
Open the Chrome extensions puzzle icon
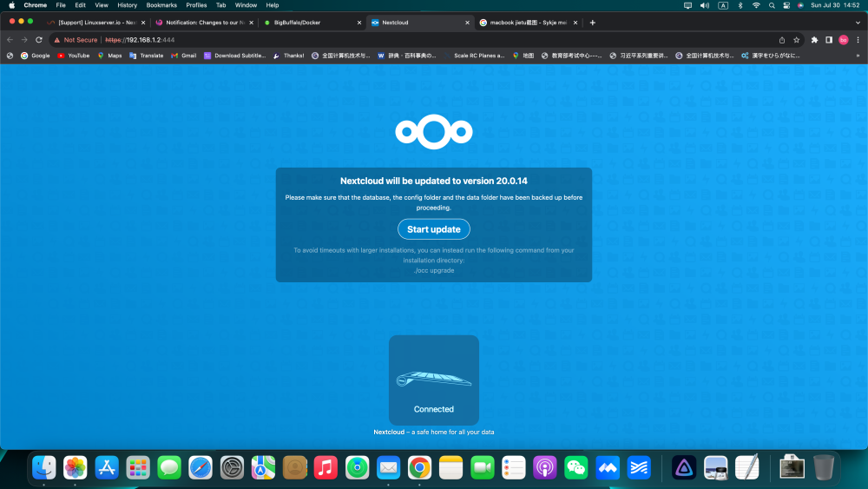[814, 40]
